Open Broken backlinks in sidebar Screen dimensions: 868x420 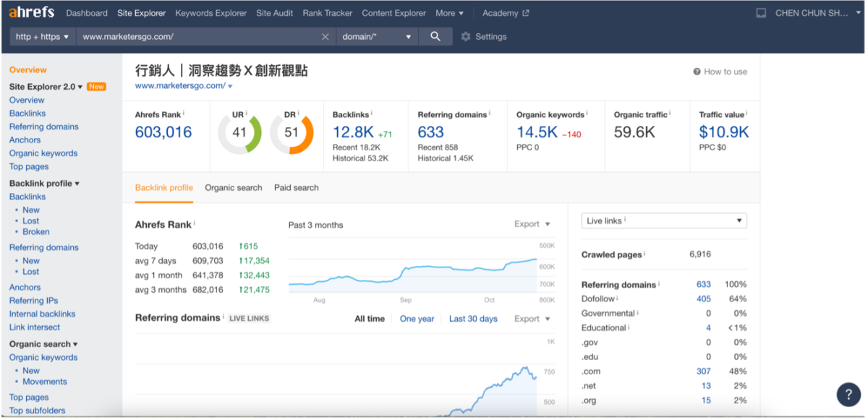(x=36, y=232)
